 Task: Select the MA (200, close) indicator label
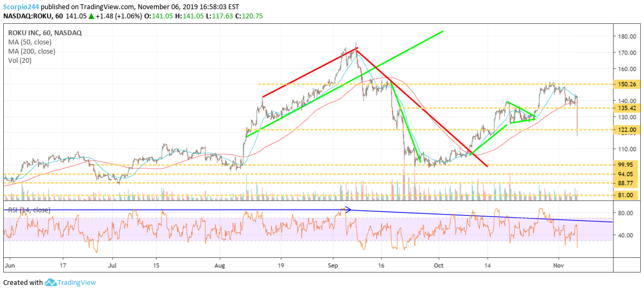pos(31,51)
